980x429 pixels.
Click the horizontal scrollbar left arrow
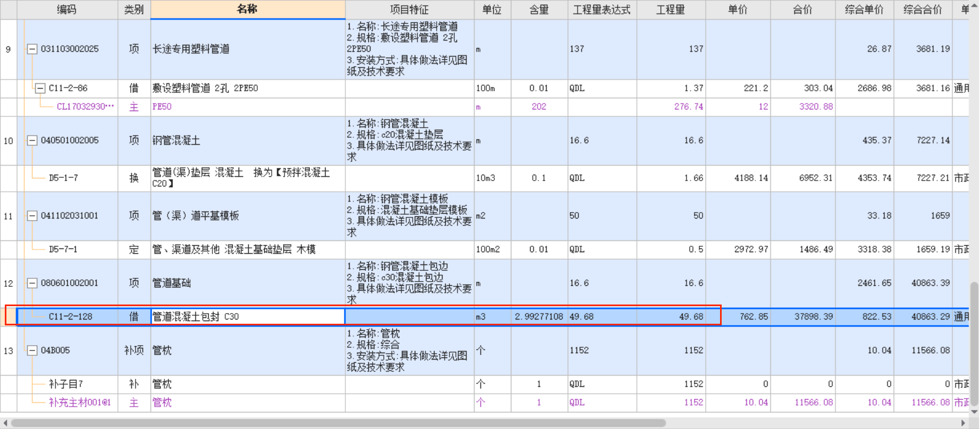point(4,423)
